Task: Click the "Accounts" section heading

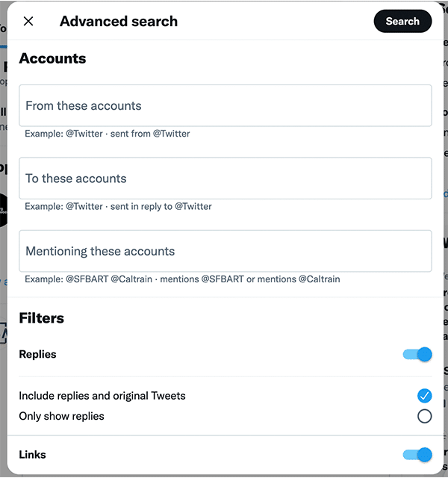Action: (x=52, y=58)
